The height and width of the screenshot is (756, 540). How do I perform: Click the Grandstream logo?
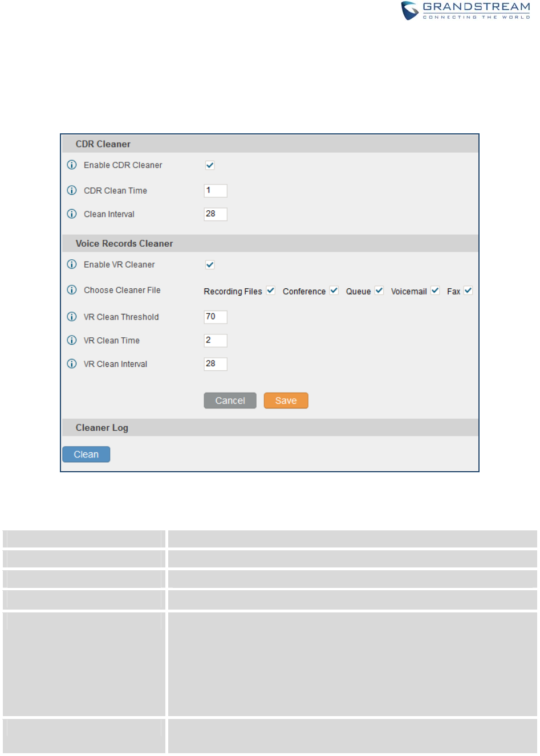[465, 10]
